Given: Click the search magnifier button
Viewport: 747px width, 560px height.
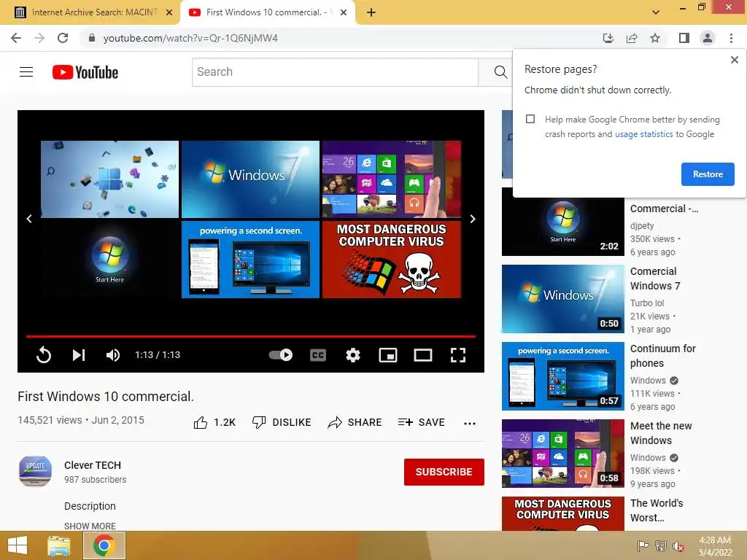Looking at the screenshot, I should click(500, 72).
